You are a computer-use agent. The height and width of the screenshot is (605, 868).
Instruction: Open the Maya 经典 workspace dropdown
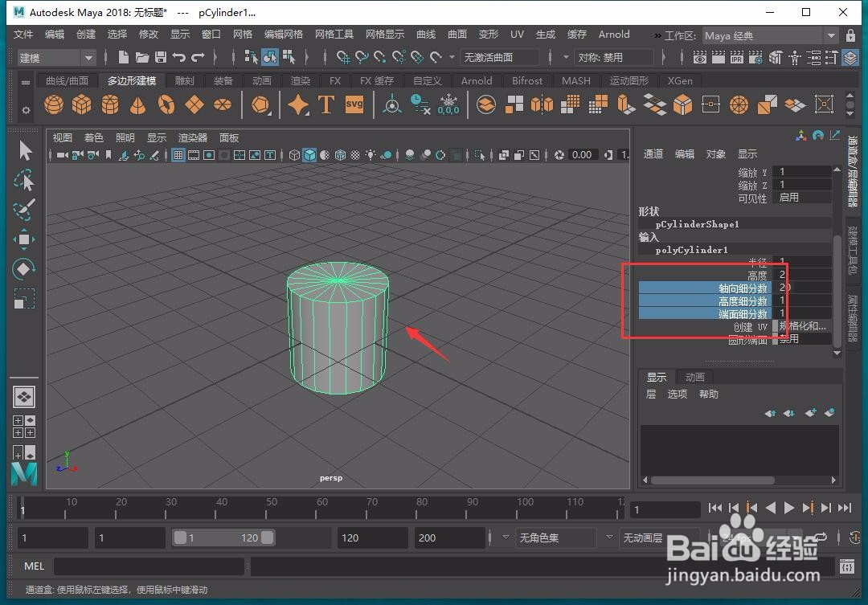(x=769, y=35)
